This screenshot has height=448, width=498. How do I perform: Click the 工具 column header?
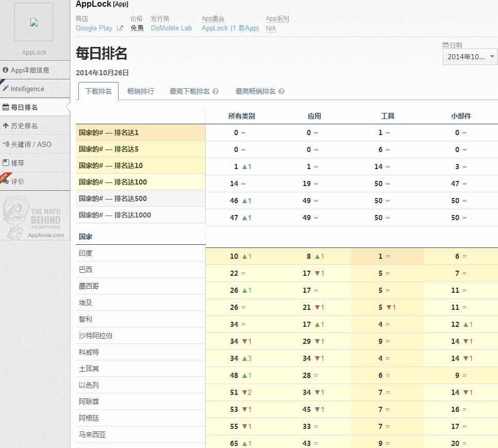click(x=388, y=116)
